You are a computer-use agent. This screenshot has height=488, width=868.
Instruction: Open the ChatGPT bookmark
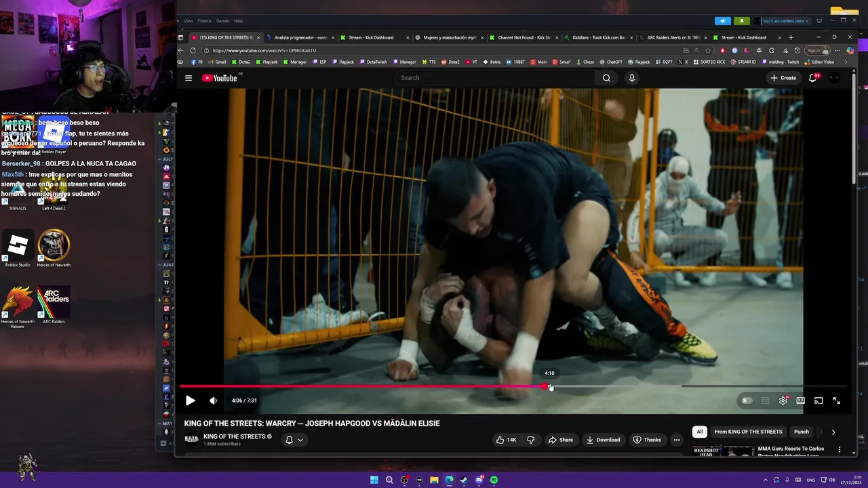[610, 62]
